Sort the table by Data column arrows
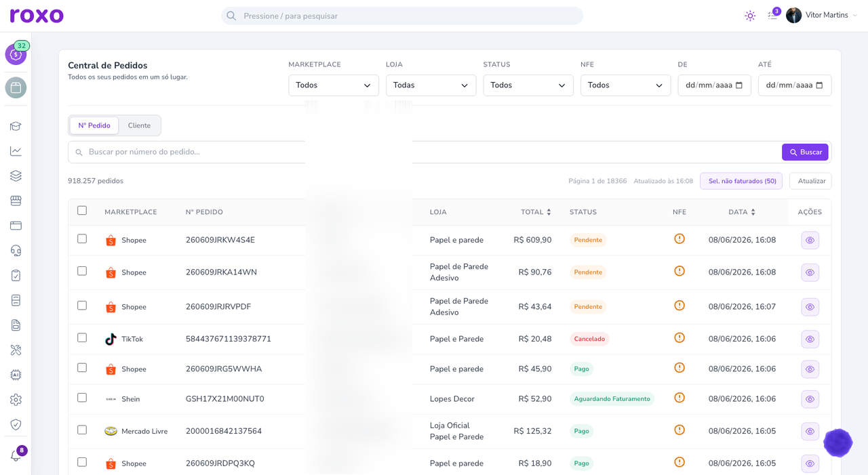Screen dimensions: 868x475 [753, 212]
